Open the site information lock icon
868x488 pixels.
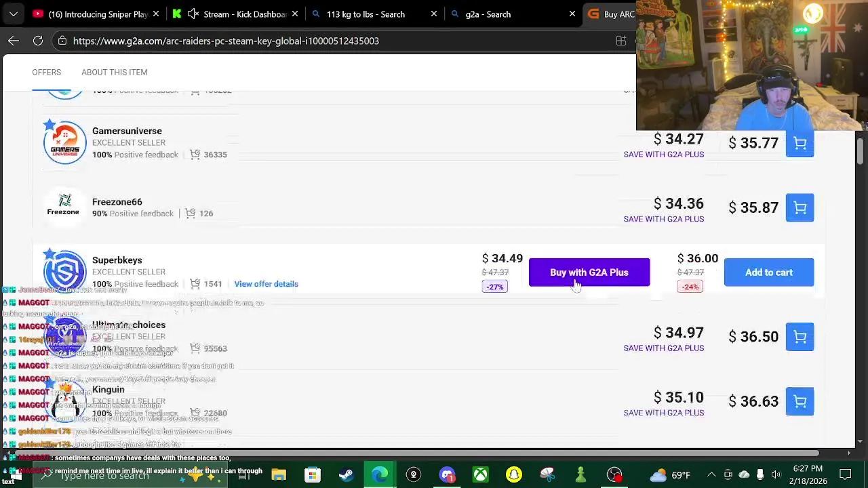[62, 41]
